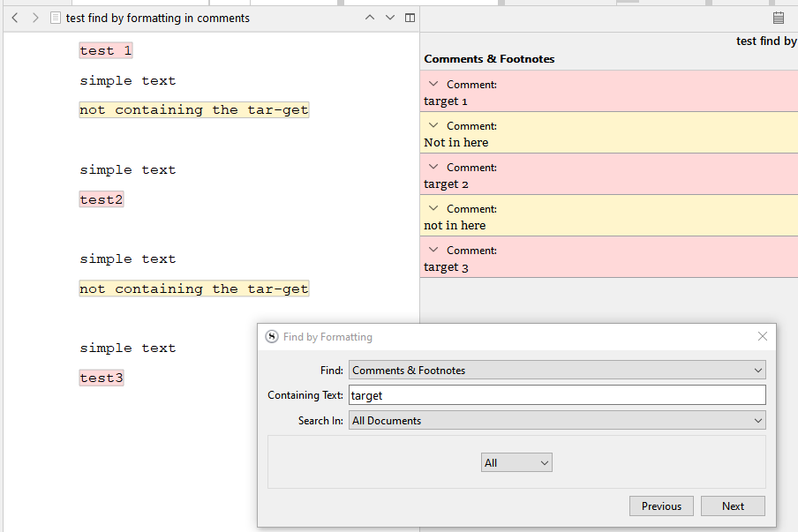Image resolution: width=798 pixels, height=532 pixels.
Task: Collapse the lowercase 'not in here' comment
Action: [x=433, y=208]
